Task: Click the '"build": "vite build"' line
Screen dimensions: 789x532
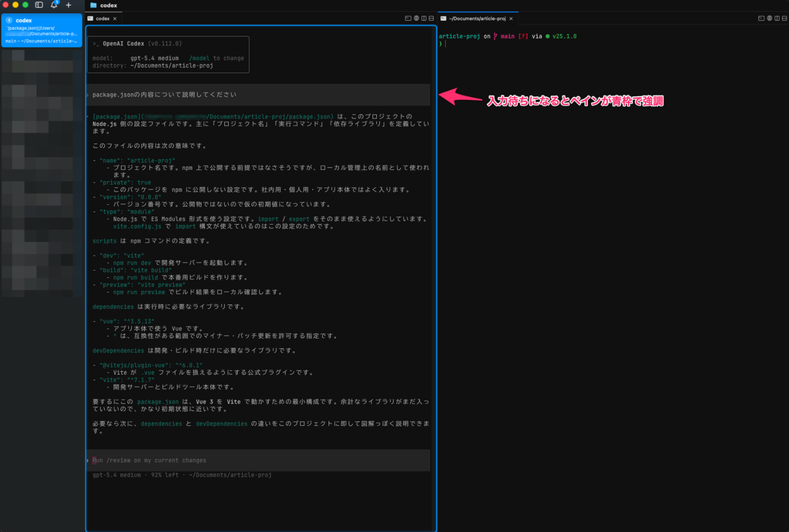Action: (136, 270)
